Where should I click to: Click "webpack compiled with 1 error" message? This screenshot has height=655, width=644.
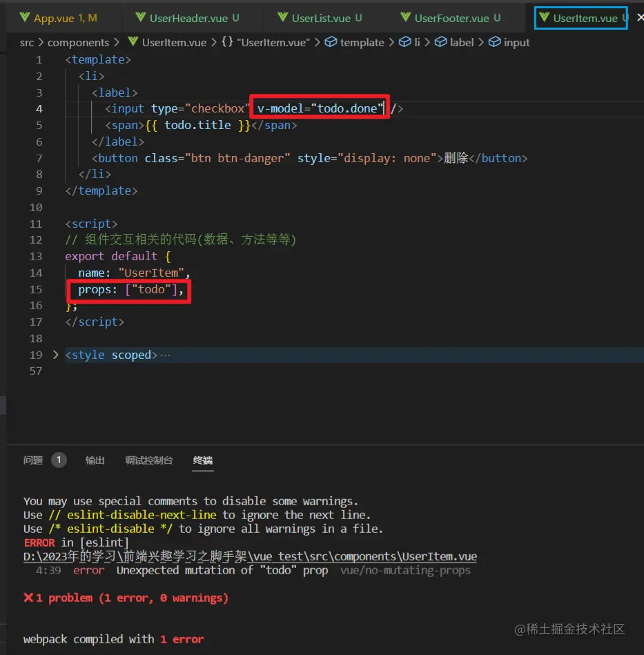(114, 639)
